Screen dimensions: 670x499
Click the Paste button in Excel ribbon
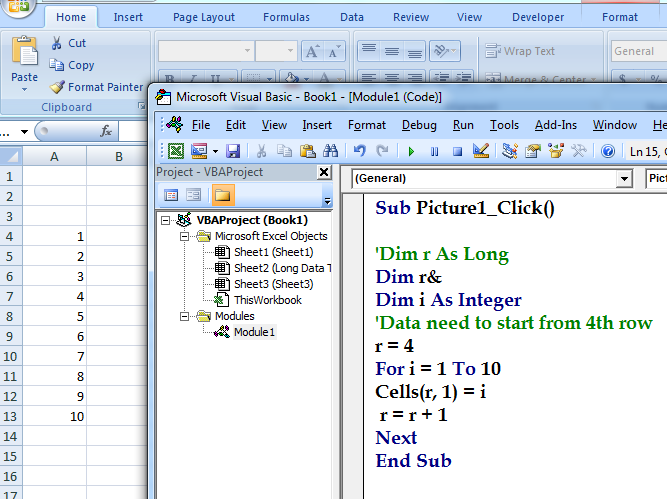point(24,63)
